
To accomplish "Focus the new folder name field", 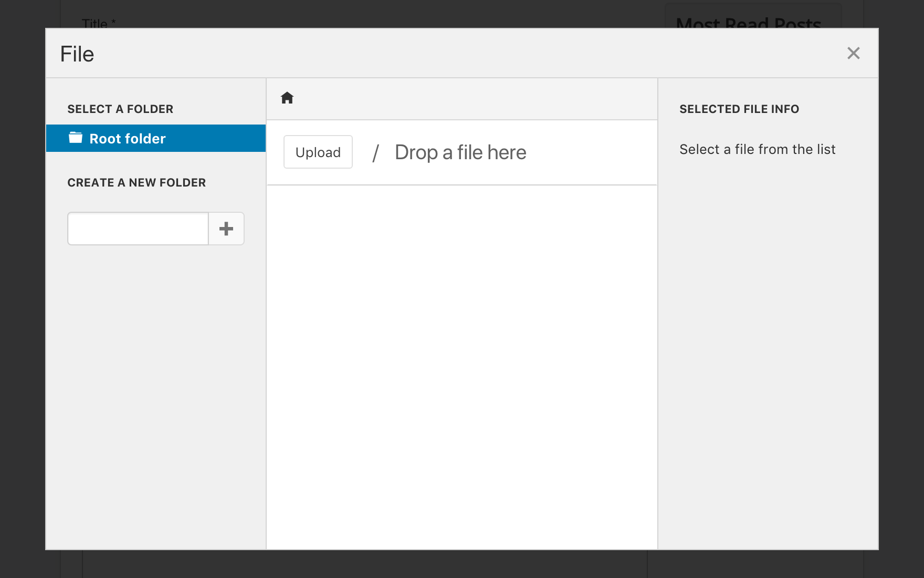I will click(x=138, y=229).
